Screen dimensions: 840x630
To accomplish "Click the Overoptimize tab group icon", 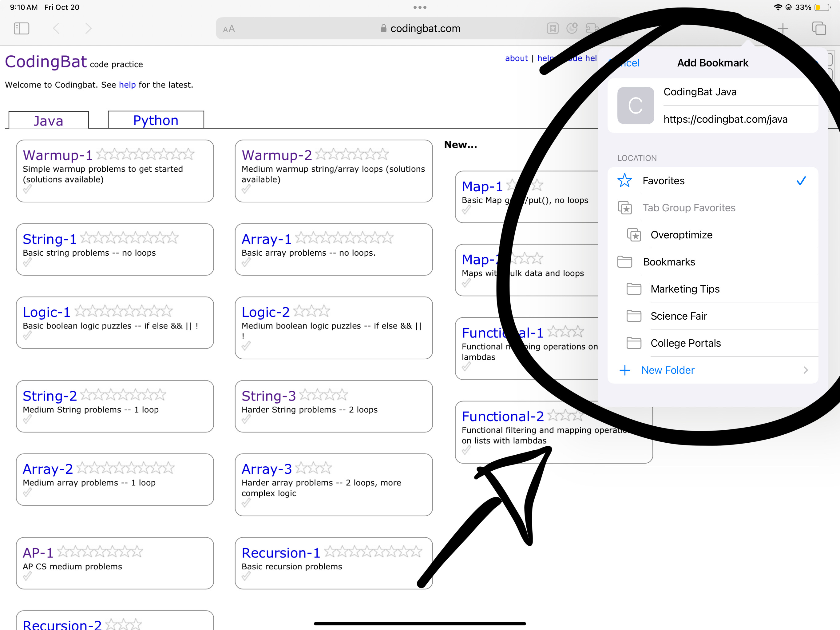I will coord(634,235).
